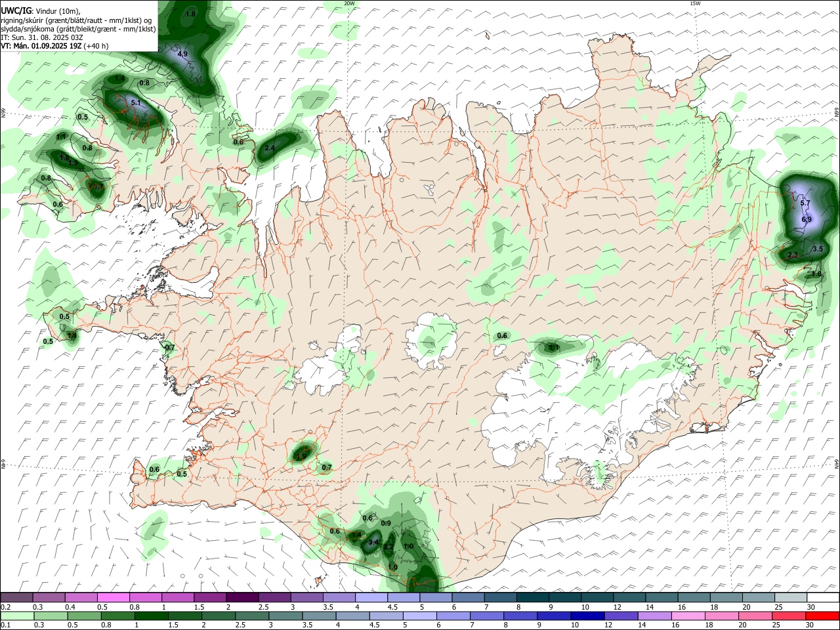Click the bright red 30+ rain swatch
This screenshot has width=840, height=630.
click(822, 616)
